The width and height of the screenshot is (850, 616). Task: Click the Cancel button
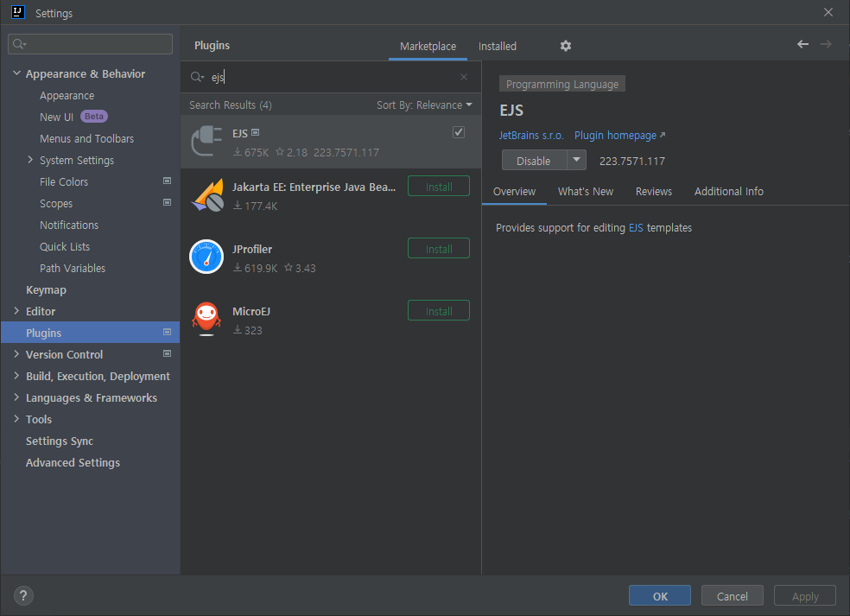point(732,596)
